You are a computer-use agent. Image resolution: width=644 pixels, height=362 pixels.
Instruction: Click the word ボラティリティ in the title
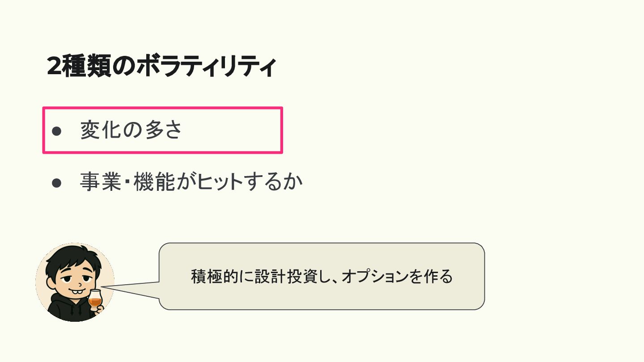click(x=206, y=66)
